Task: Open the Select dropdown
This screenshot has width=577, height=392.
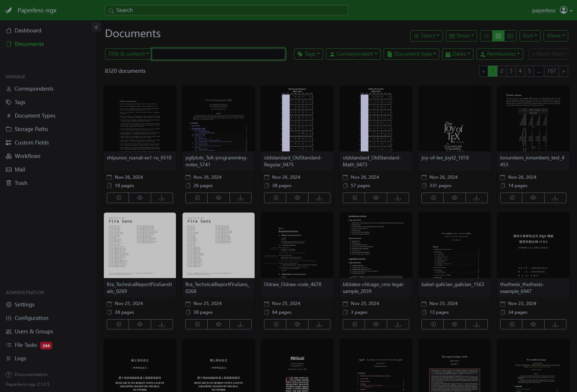Action: pos(427,36)
